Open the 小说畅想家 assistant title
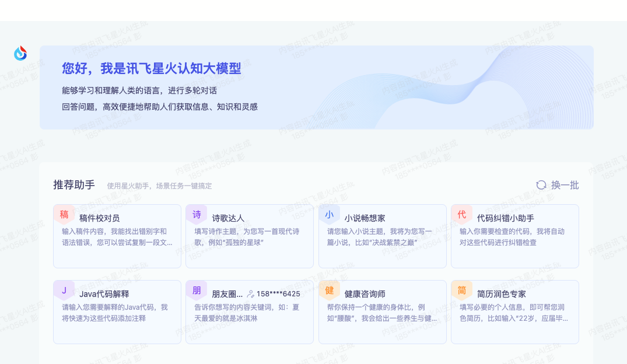Viewport: 627px width, 364px height. tap(365, 218)
